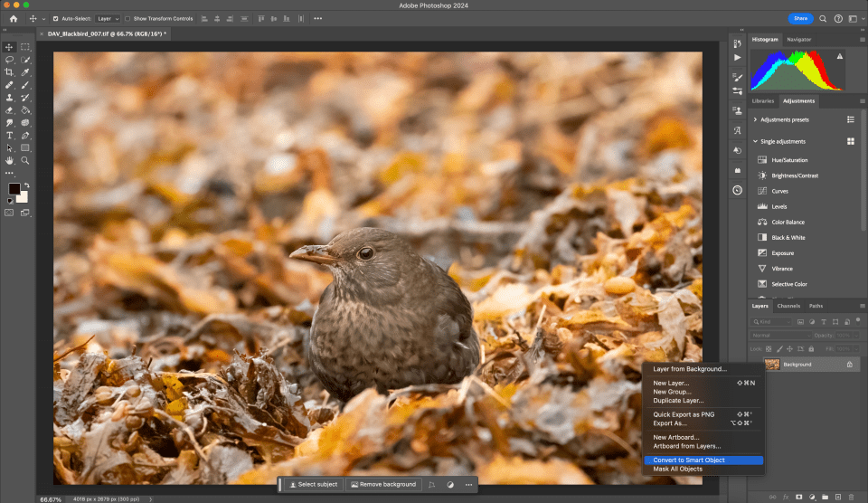The image size is (868, 503).
Task: Add a layer style via fx icon
Action: [786, 497]
